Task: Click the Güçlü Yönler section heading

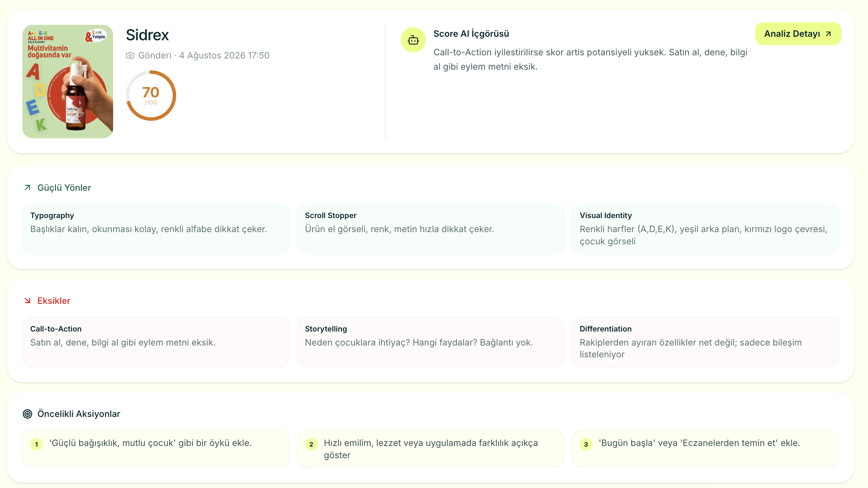Action: tap(64, 188)
